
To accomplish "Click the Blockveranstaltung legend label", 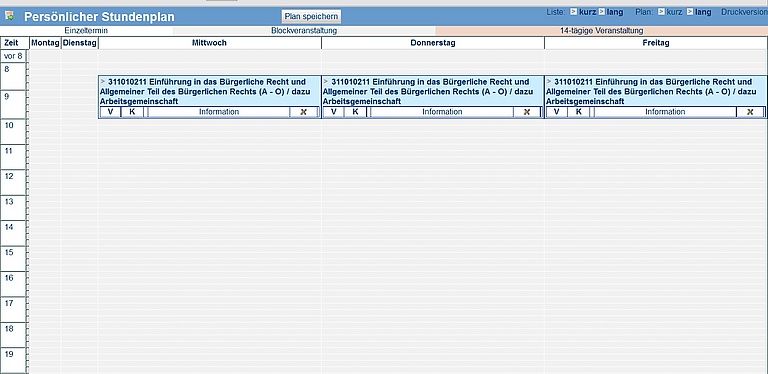I will coord(304,30).
